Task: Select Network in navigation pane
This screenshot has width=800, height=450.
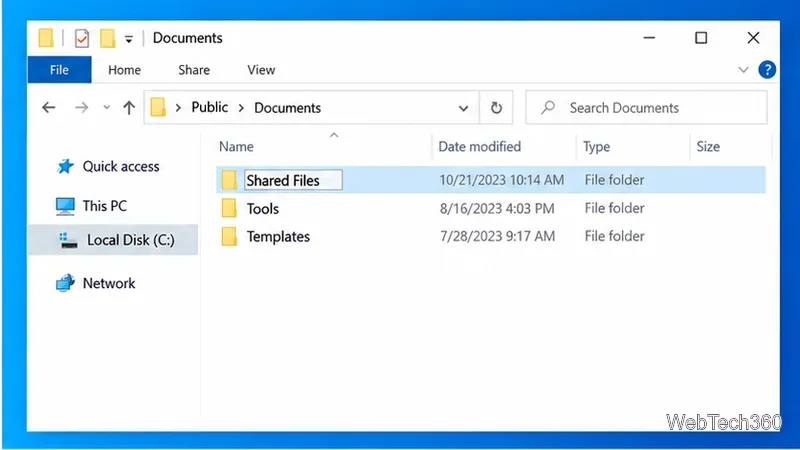Action: (x=109, y=283)
